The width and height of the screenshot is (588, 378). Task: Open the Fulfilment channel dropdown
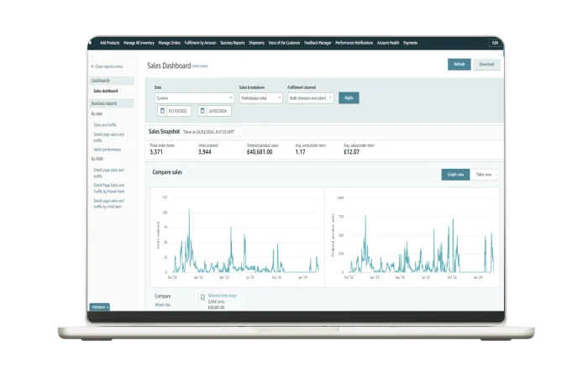point(310,97)
